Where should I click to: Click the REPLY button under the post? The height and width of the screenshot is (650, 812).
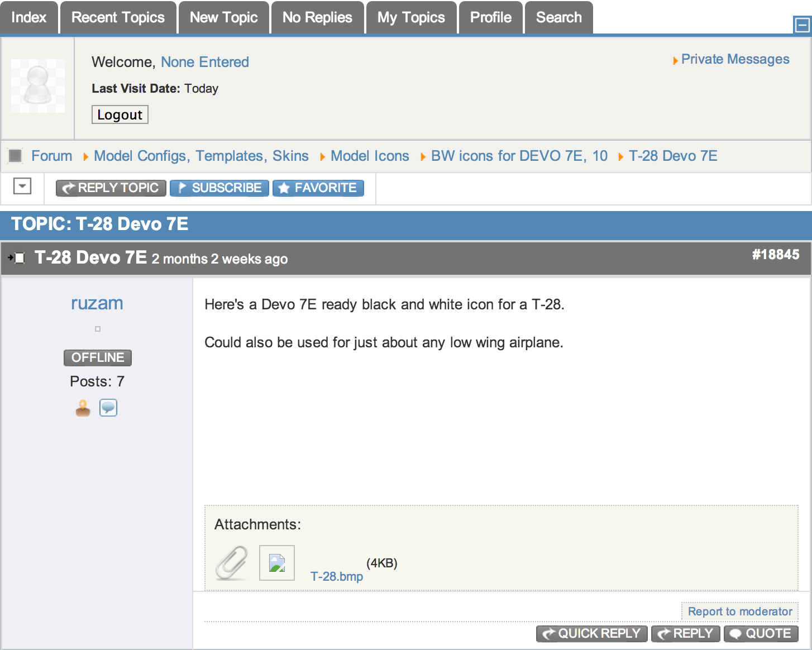pyautogui.click(x=686, y=634)
